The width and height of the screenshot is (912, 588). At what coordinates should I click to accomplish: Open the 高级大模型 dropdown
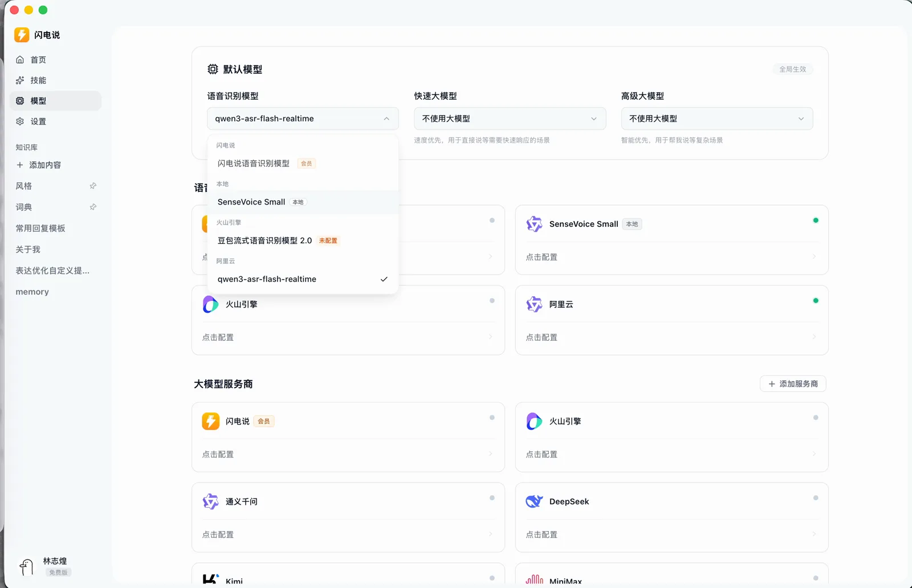point(716,119)
